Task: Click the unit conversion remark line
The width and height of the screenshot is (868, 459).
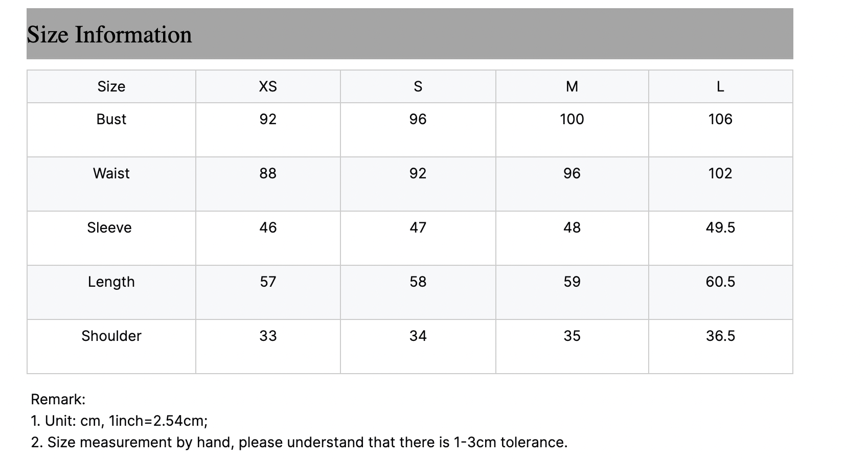Action: tap(119, 421)
